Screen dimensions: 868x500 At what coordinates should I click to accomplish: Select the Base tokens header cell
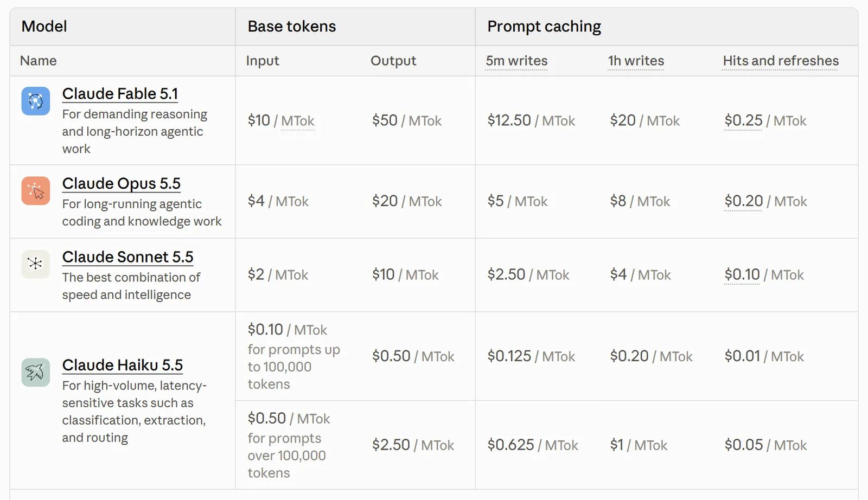tap(355, 27)
